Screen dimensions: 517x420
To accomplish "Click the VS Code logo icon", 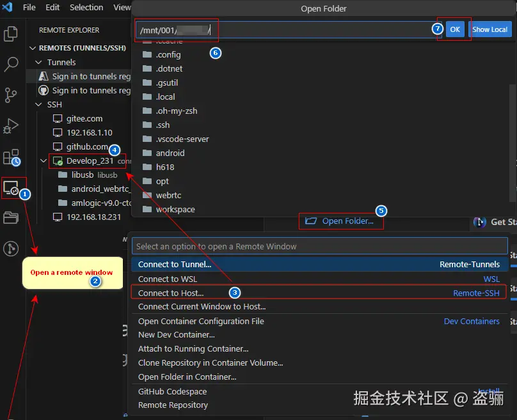I will tap(7, 7).
